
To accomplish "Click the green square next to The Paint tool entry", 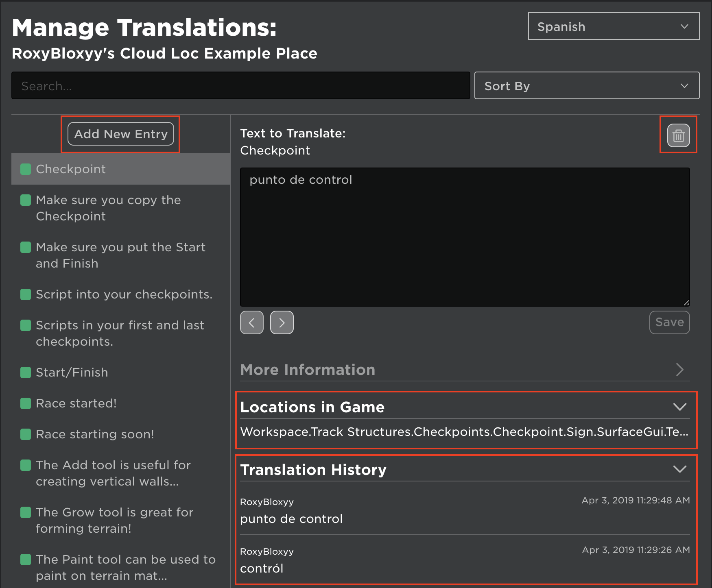I will pos(25,559).
